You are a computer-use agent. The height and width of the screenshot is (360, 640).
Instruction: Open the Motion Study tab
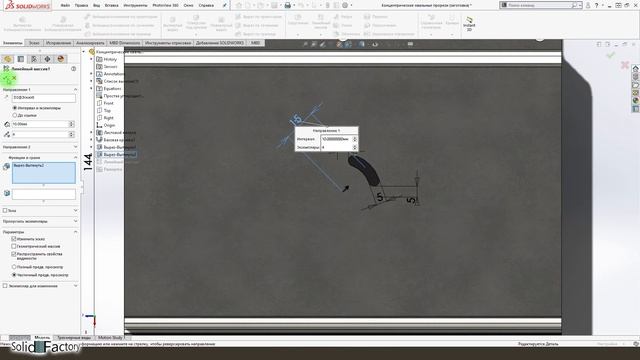(x=110, y=338)
